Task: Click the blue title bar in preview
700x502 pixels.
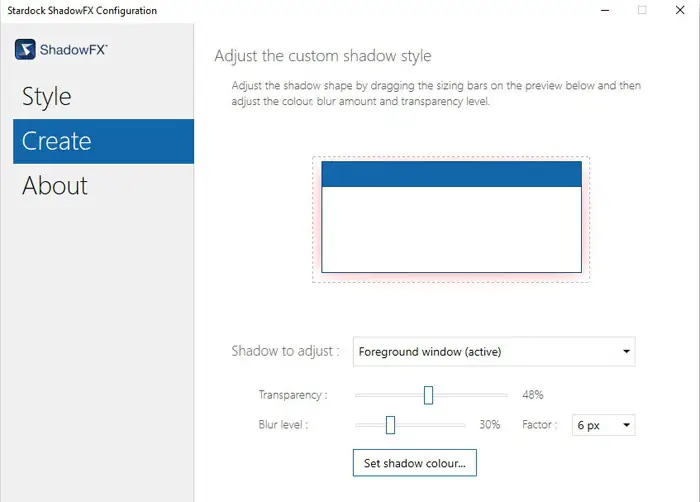Action: pos(451,175)
